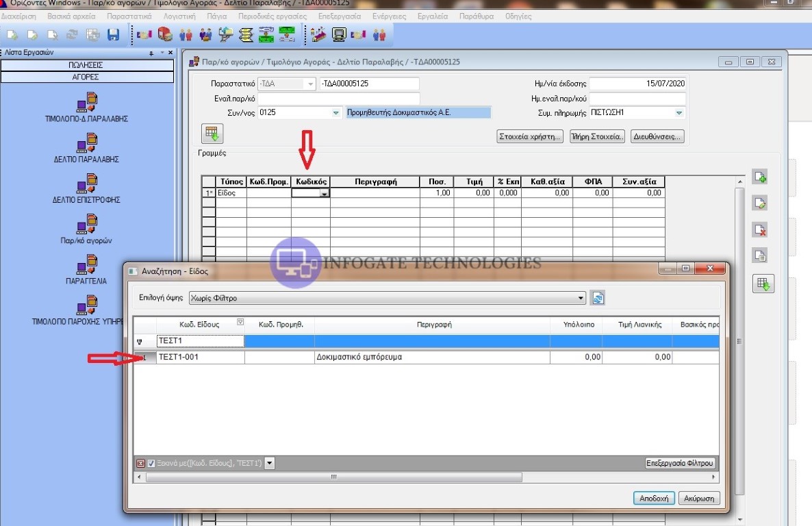
Task: Open the Παραστατικά menu
Action: pos(129,16)
